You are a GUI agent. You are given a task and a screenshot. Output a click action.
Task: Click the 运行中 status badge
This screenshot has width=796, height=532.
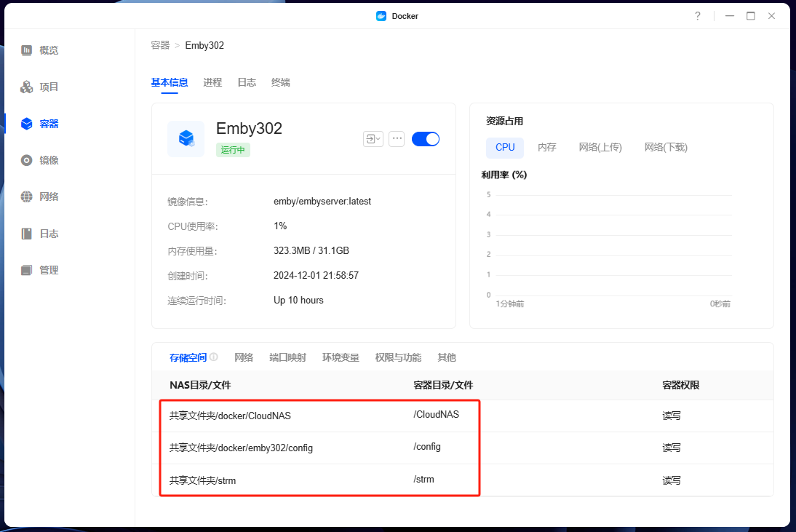[233, 150]
